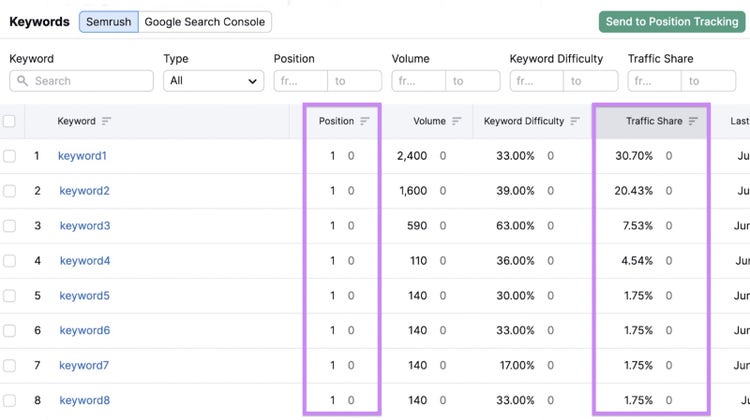
Task: Click the Position 'to' filter field
Action: click(355, 81)
